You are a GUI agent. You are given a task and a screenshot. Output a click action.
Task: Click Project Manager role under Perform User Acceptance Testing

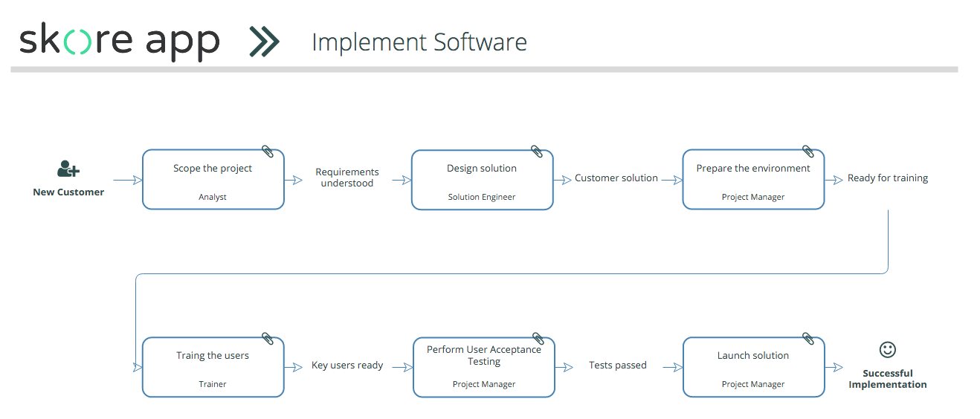point(484,385)
